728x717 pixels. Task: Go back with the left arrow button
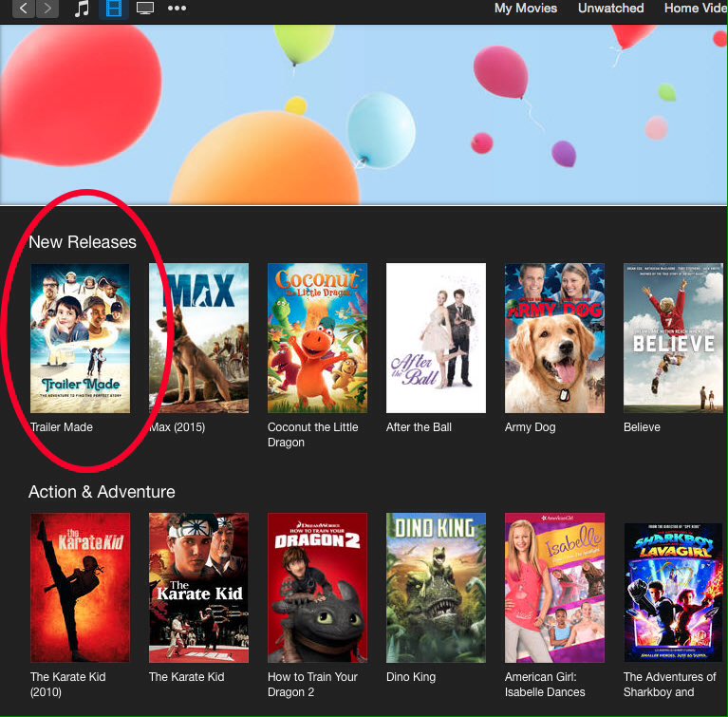tap(23, 9)
